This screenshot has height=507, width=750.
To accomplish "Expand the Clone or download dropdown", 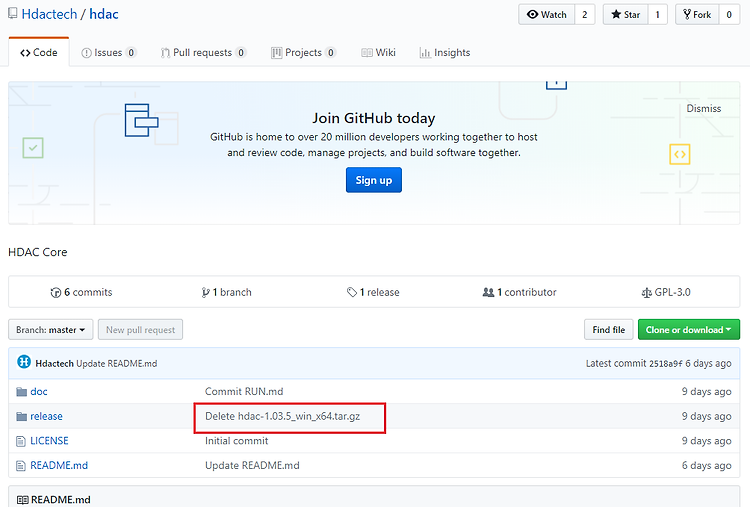I will click(689, 330).
